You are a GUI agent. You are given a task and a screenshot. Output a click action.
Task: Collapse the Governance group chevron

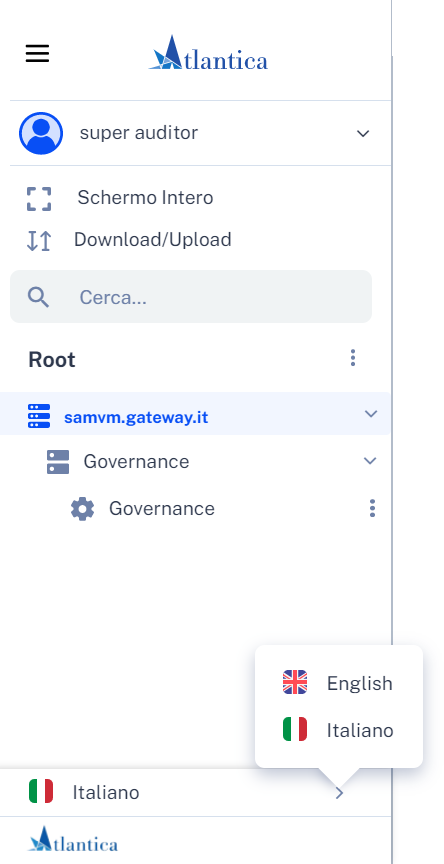coord(370,461)
